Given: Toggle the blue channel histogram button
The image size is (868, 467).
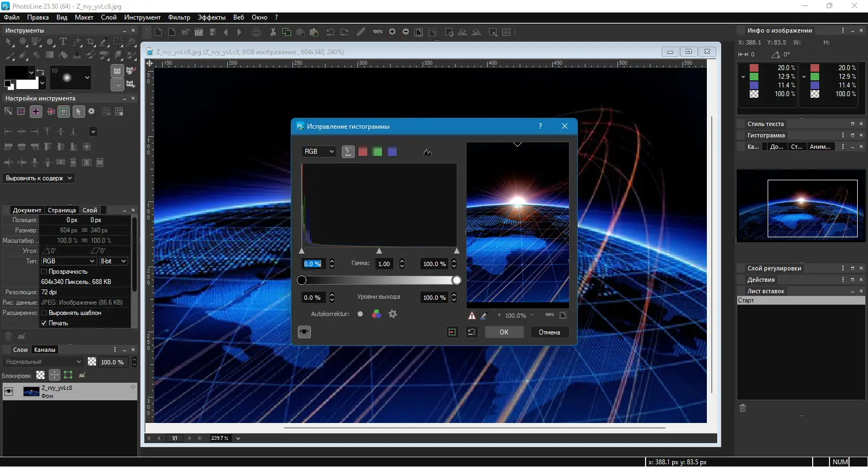Looking at the screenshot, I should 392,152.
